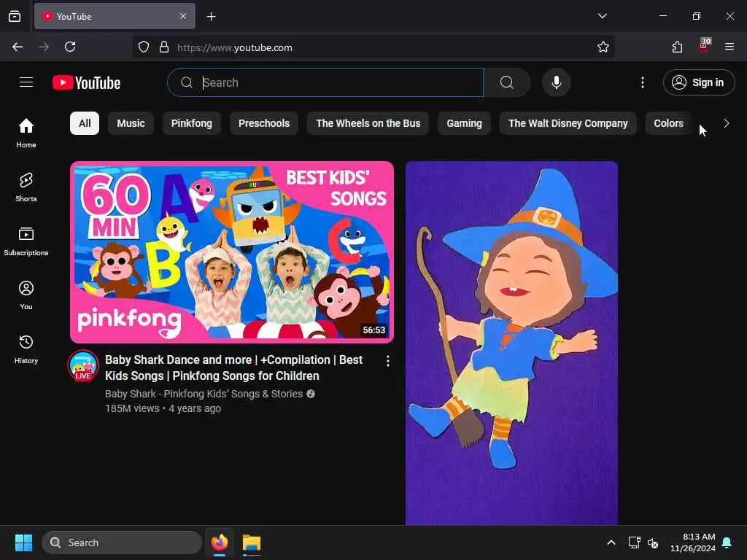Open tracking protection shield icon
This screenshot has width=747, height=560.
(x=144, y=47)
